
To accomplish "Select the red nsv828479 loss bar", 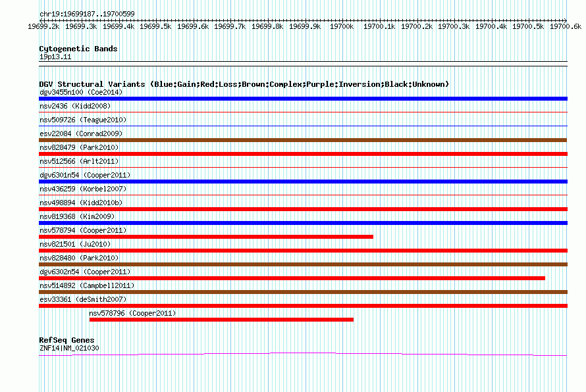I will point(303,154).
